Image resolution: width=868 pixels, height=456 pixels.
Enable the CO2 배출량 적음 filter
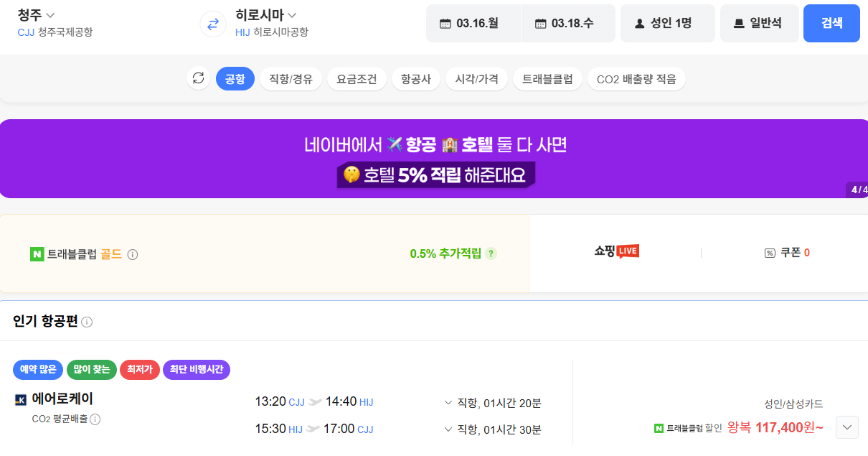[x=636, y=78]
